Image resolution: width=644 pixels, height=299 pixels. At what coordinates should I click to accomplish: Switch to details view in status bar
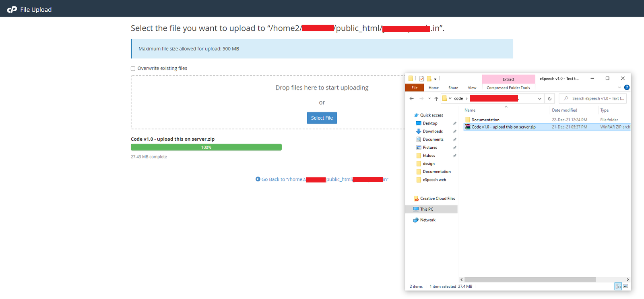[x=618, y=287]
